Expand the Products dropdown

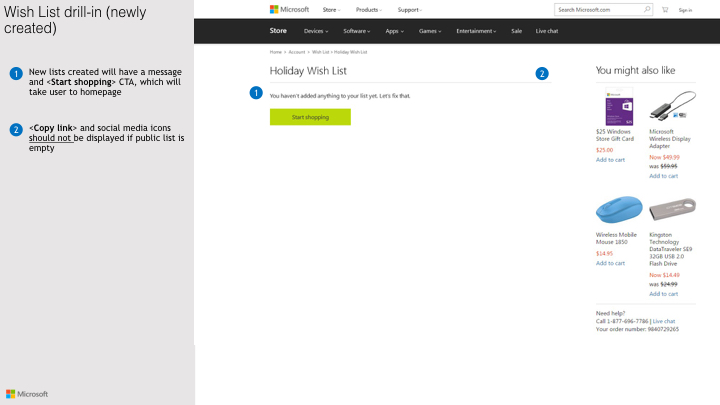click(x=369, y=10)
